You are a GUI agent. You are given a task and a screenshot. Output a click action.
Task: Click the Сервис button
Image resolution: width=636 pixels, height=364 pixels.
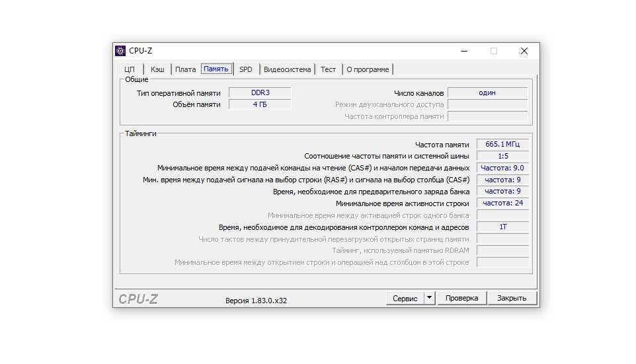(x=405, y=299)
